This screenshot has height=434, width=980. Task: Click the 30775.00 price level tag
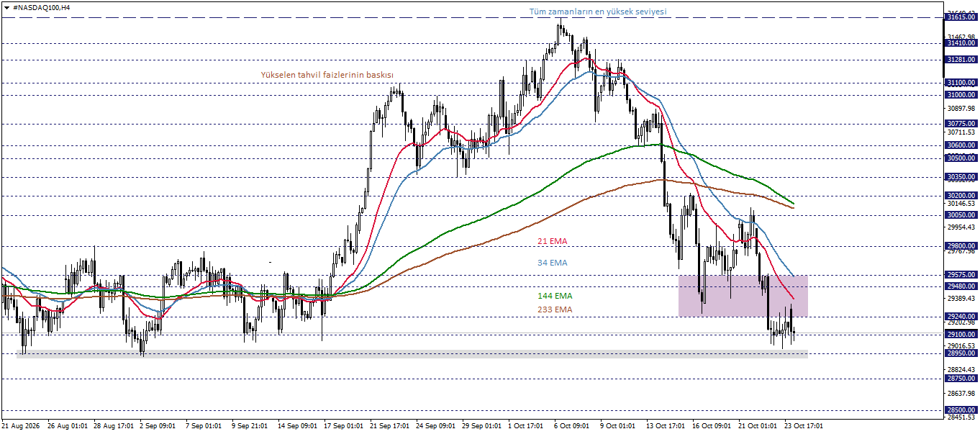tap(961, 124)
